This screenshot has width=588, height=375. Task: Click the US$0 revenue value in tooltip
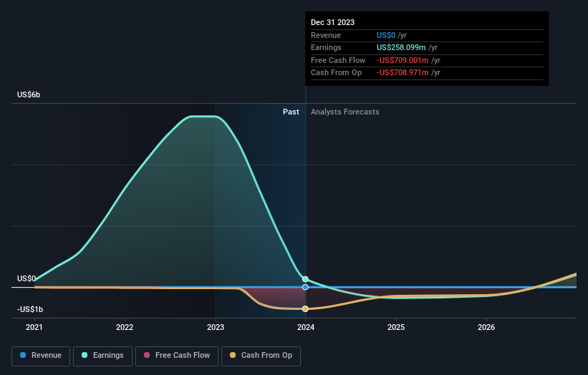coord(386,35)
